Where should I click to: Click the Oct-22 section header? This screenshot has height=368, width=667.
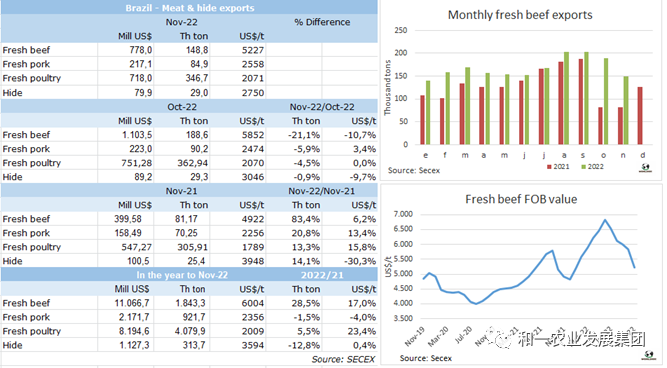tap(182, 107)
